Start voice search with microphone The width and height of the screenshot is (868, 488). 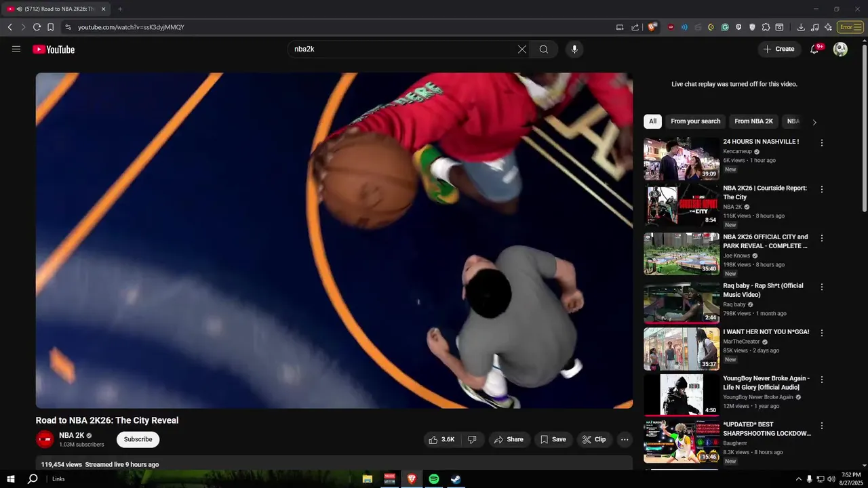click(574, 49)
